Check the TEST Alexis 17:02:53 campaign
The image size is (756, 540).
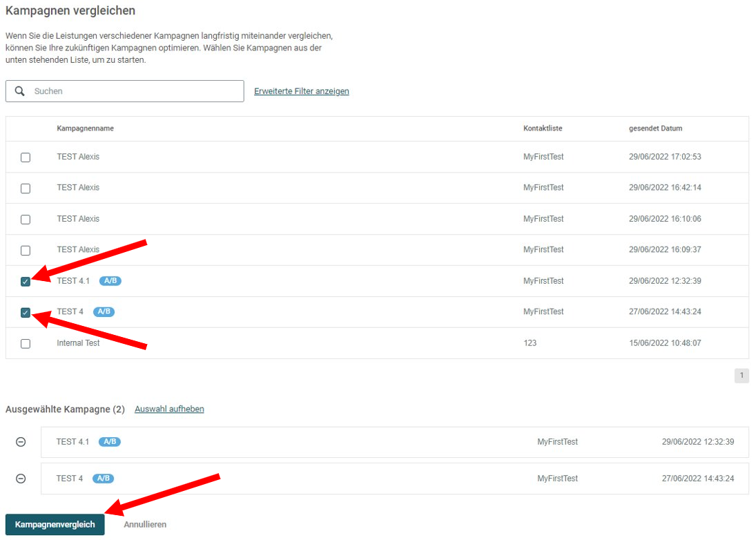26,157
